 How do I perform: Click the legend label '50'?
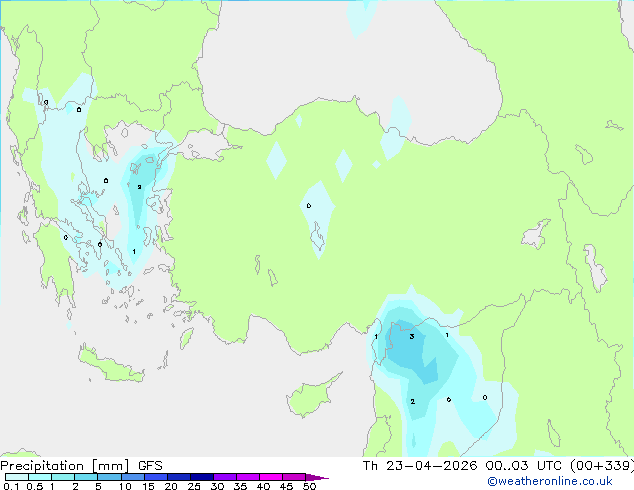309,486
